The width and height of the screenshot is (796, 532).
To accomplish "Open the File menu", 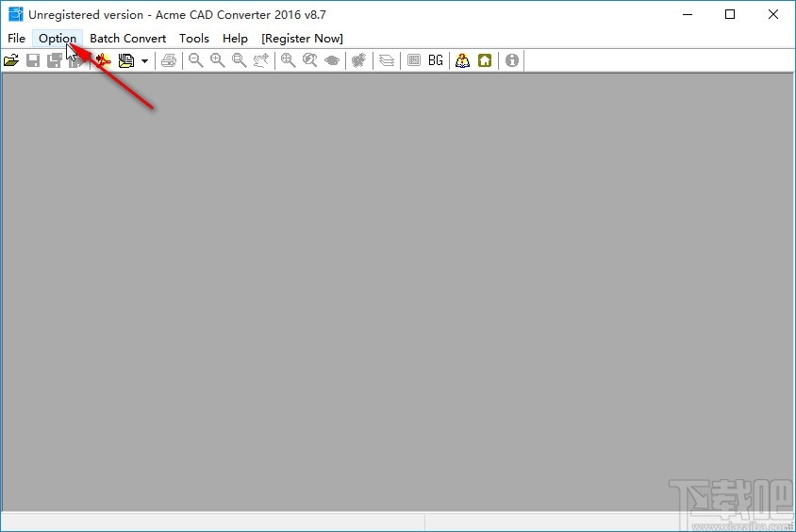I will click(16, 38).
